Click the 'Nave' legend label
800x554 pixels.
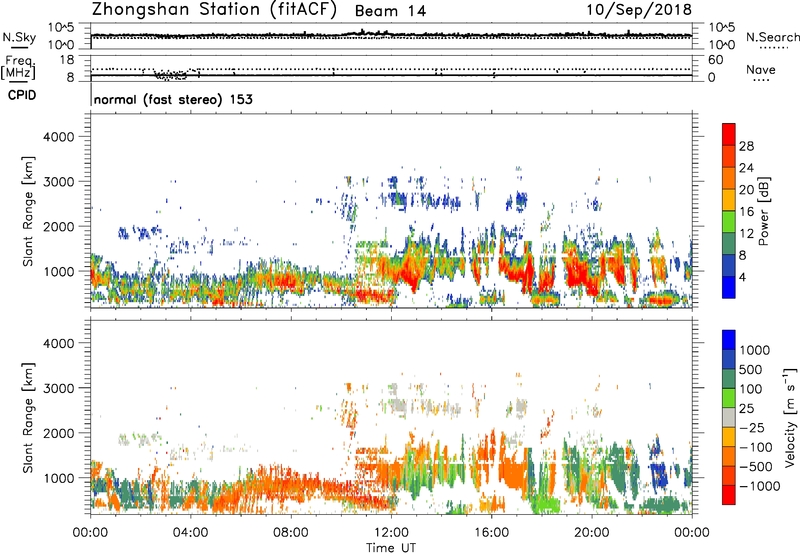pyautogui.click(x=761, y=69)
